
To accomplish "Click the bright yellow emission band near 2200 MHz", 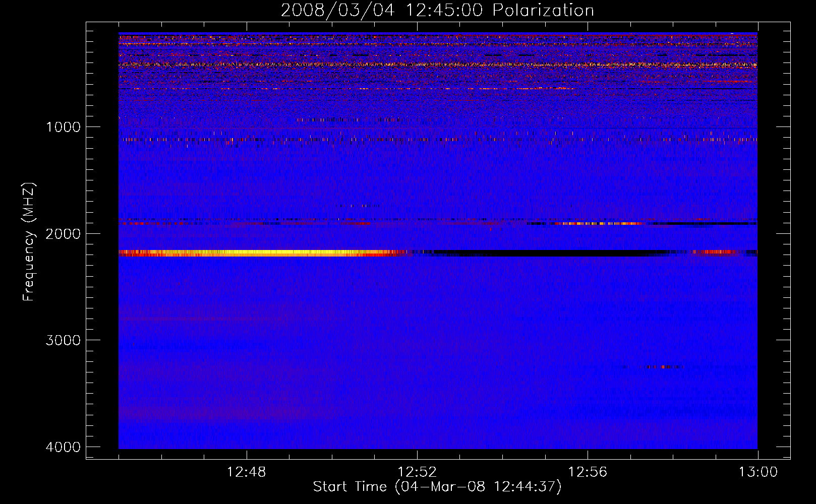I will pyautogui.click(x=262, y=253).
